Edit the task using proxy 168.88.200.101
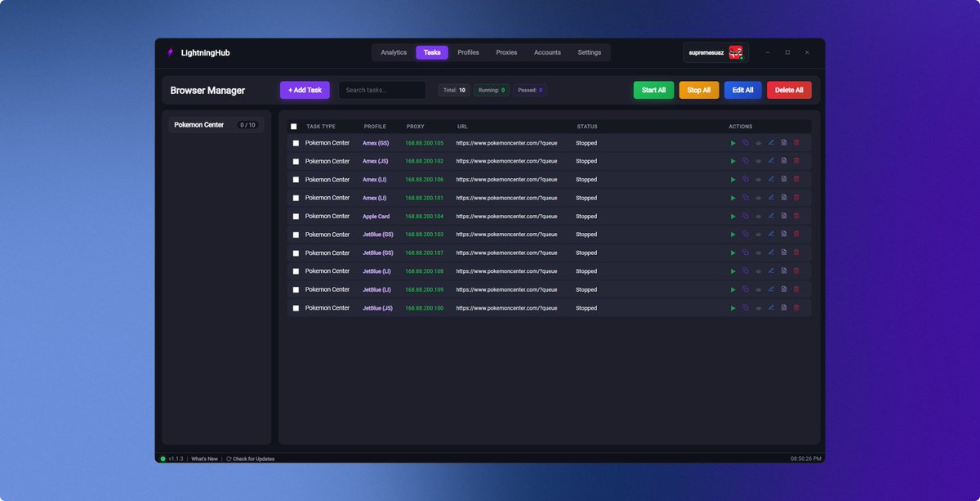This screenshot has height=501, width=980. pos(771,198)
